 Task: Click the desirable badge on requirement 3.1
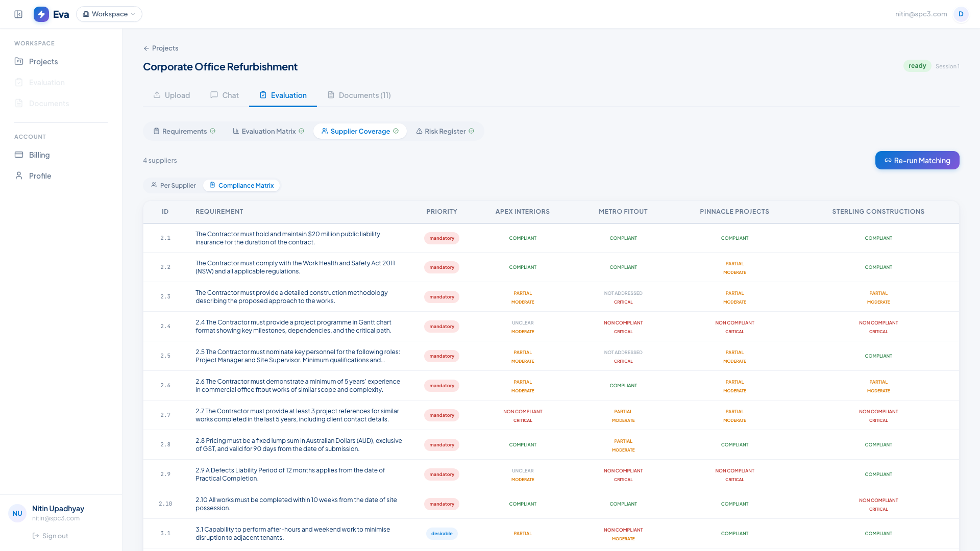point(442,534)
